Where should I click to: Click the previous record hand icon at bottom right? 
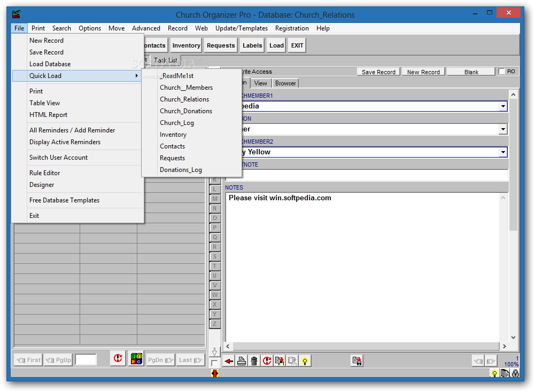478,361
